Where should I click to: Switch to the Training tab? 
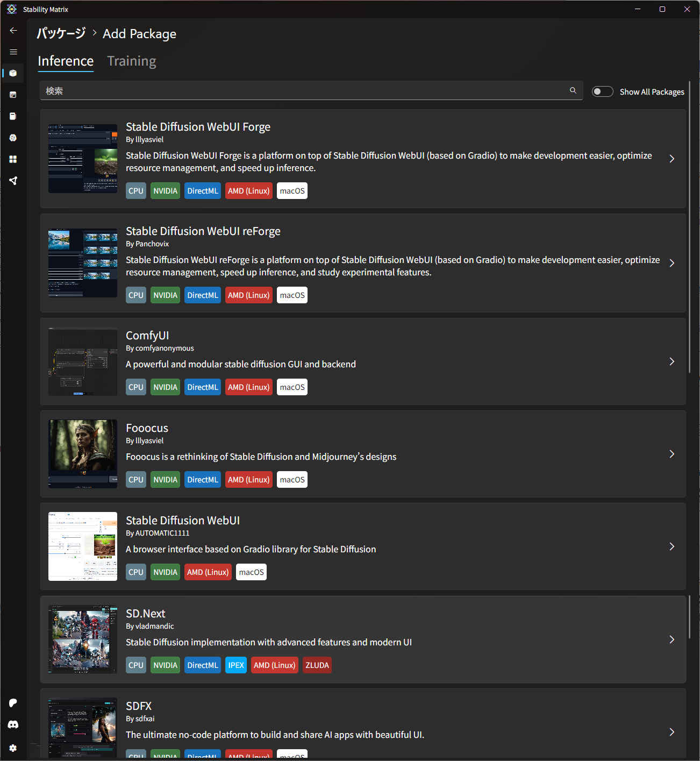coord(131,61)
